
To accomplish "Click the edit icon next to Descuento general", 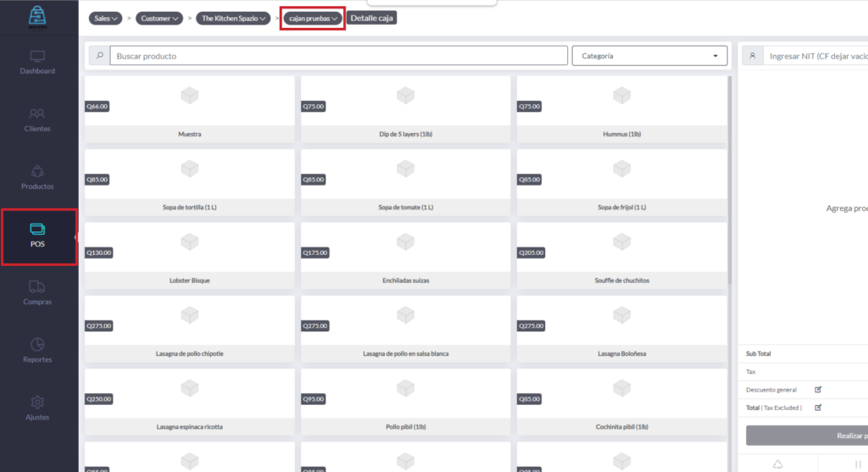I will [x=818, y=390].
